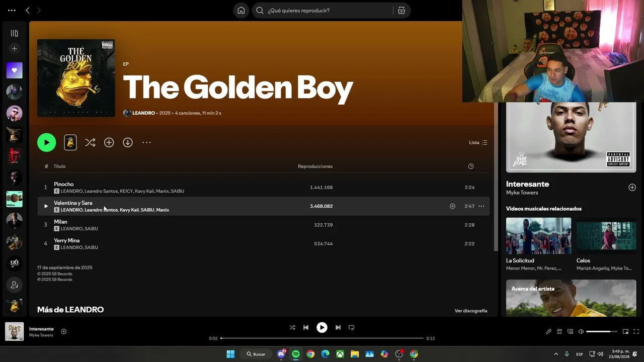Add Valentina y Sara to Liked Songs

pyautogui.click(x=452, y=206)
